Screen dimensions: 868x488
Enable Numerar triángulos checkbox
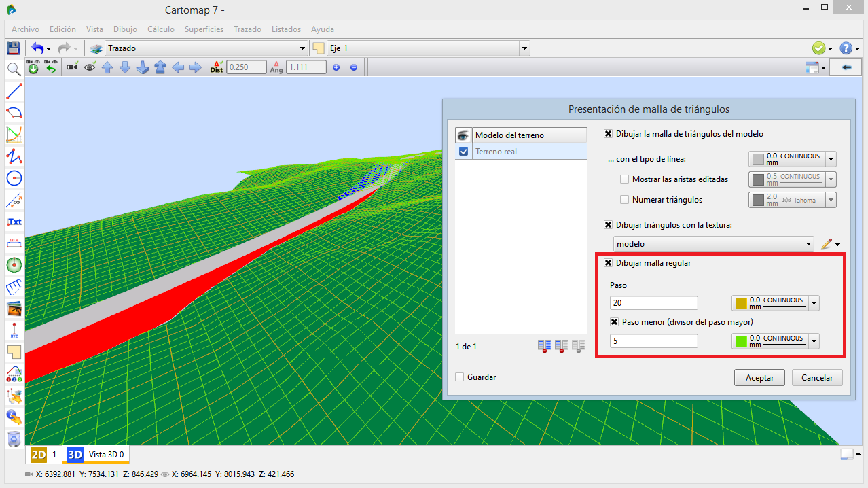(625, 200)
